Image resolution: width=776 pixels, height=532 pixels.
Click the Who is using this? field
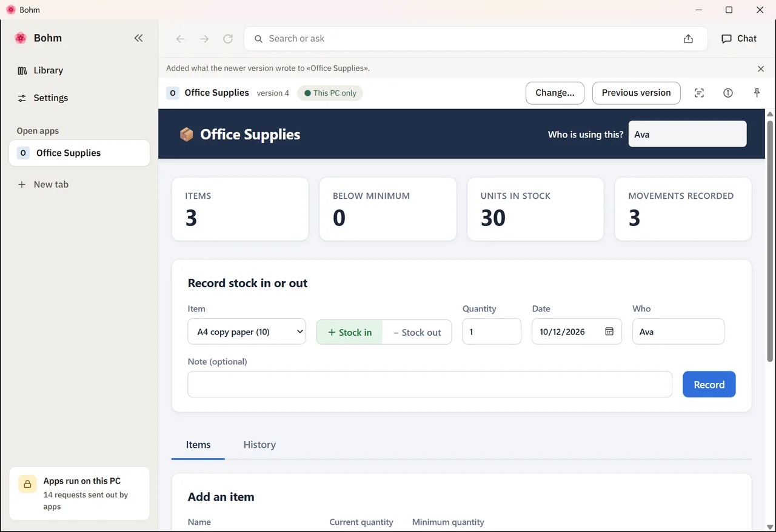[687, 134]
